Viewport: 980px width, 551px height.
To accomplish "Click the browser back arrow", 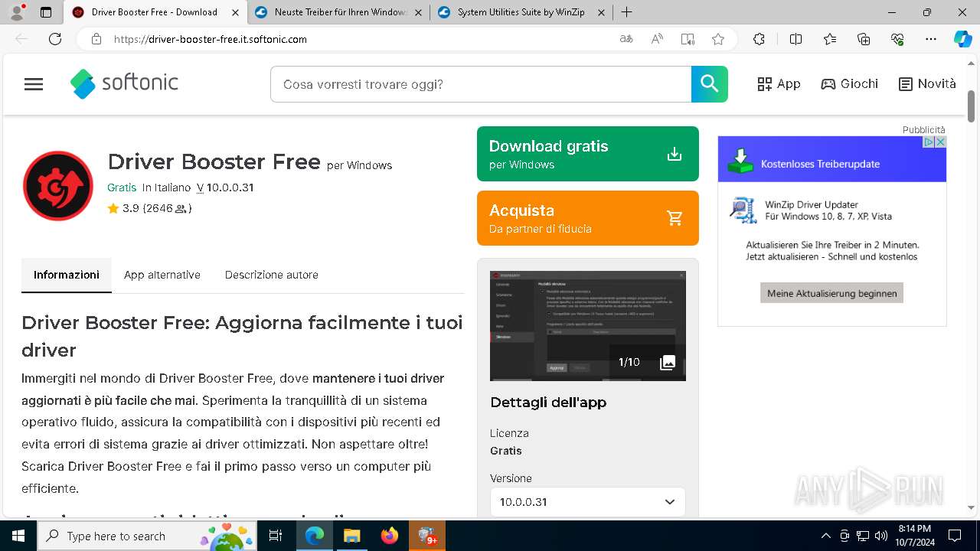I will point(21,39).
